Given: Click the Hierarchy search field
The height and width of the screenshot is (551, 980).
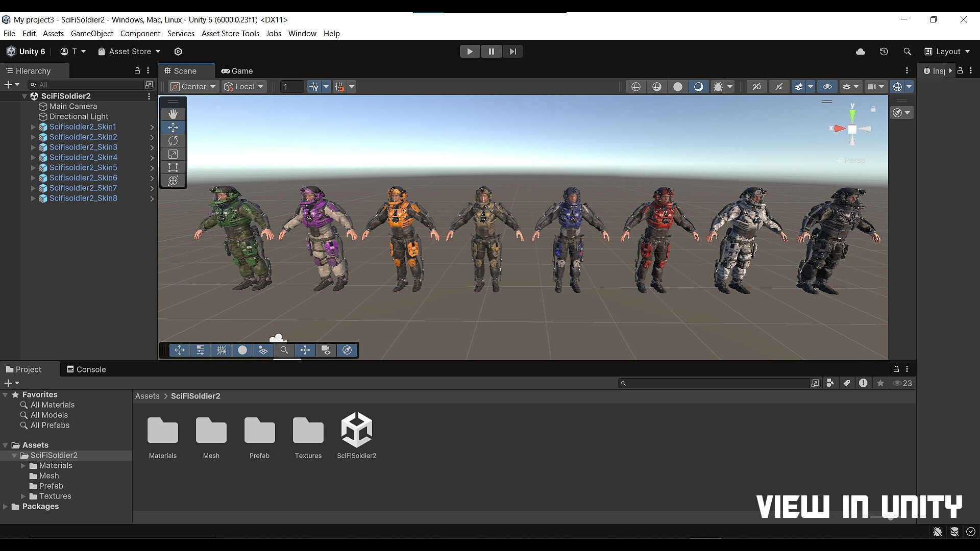Looking at the screenshot, I should tap(87, 85).
